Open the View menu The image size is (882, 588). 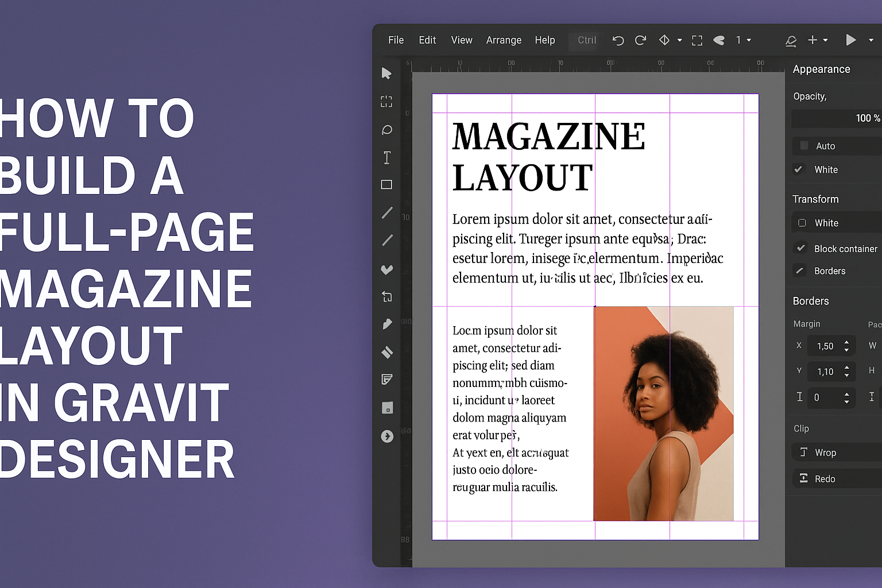coord(462,40)
